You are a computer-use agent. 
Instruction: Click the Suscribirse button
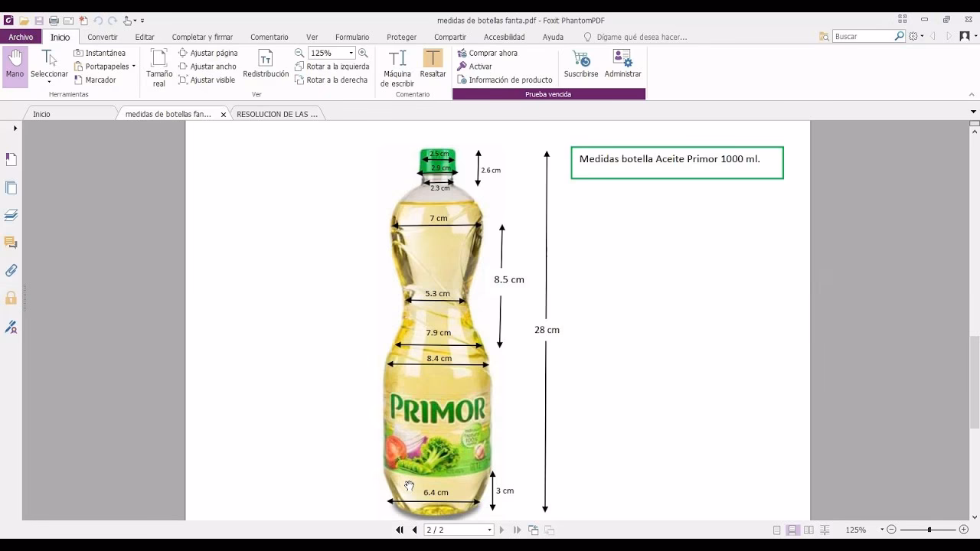click(x=580, y=67)
